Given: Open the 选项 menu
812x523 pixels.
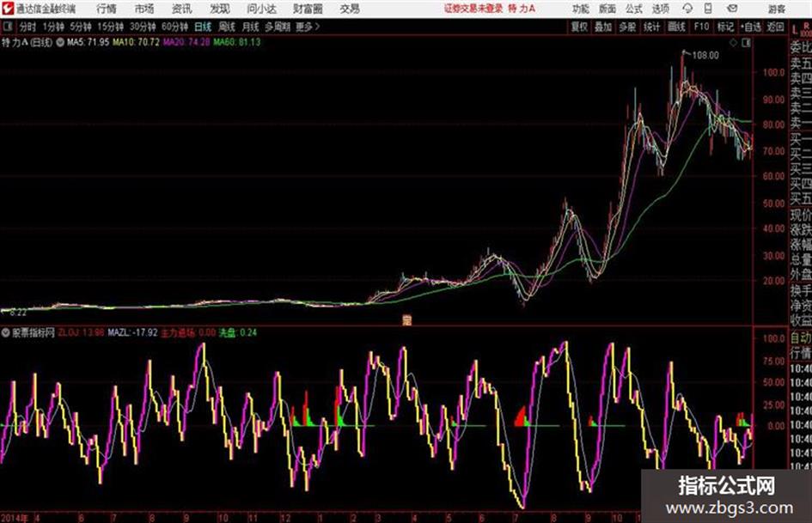Looking at the screenshot, I should click(660, 9).
